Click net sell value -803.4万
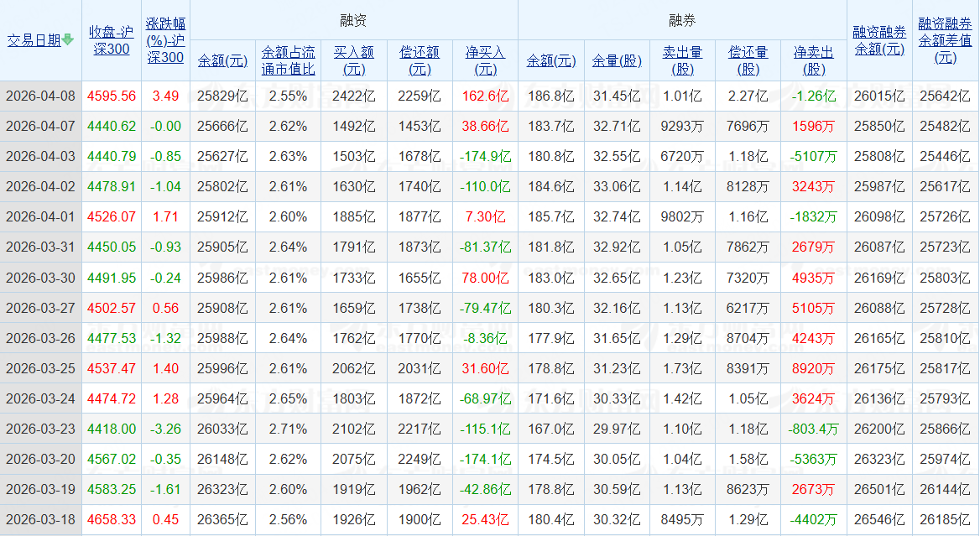 (814, 429)
